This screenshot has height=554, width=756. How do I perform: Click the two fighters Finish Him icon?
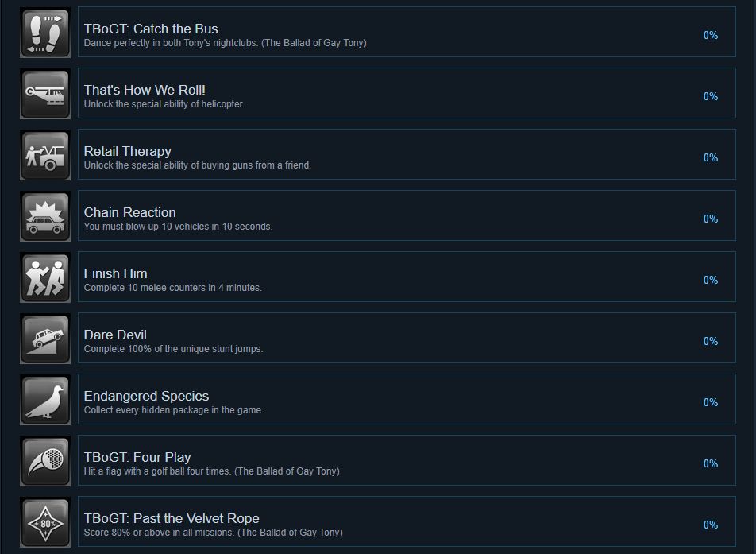coord(45,277)
